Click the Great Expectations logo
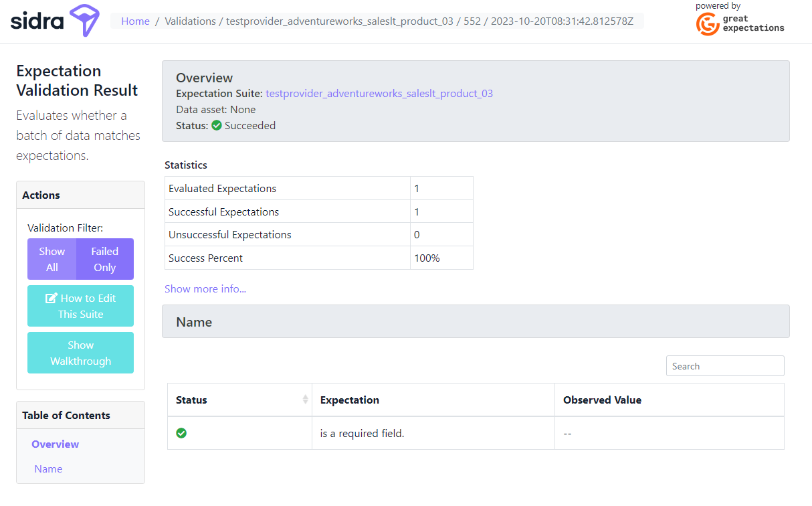812x506 pixels. click(x=740, y=23)
